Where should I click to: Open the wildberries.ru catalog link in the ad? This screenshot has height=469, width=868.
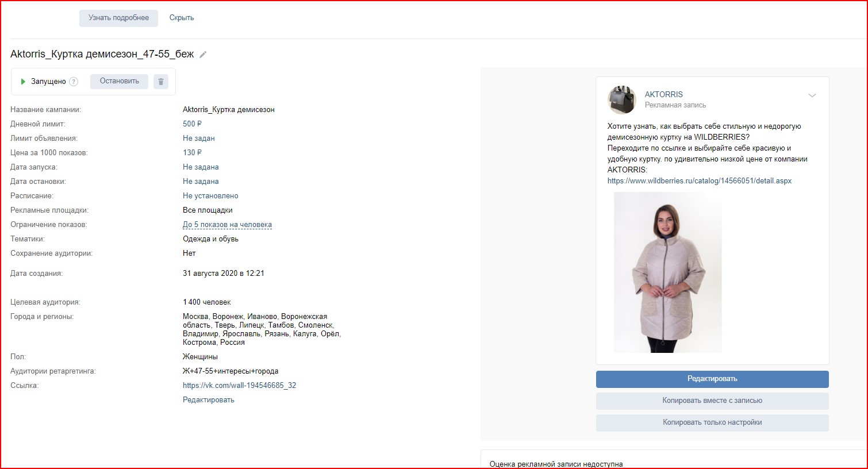699,180
